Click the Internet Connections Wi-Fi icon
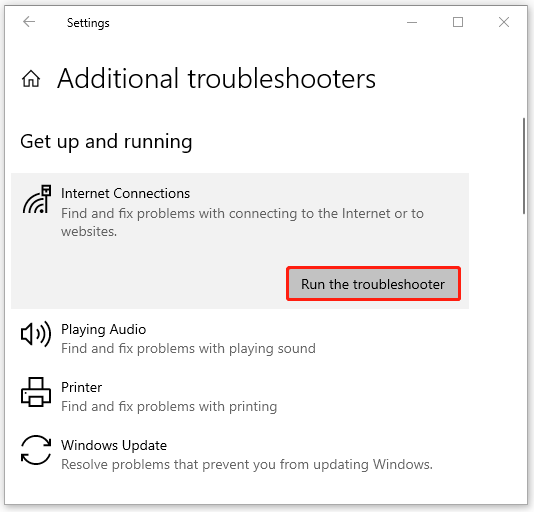Screen dimensions: 534x512 tap(37, 200)
